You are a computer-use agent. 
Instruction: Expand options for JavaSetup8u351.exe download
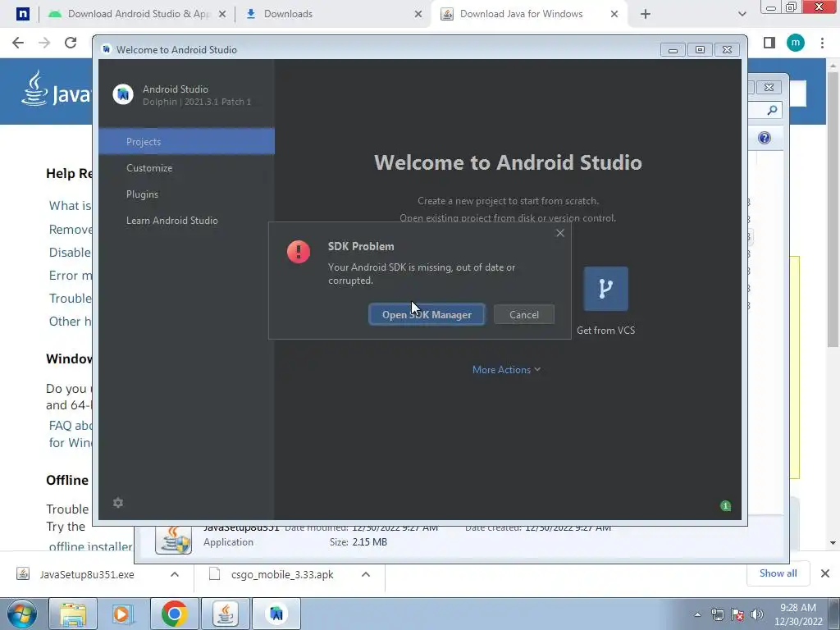(175, 574)
